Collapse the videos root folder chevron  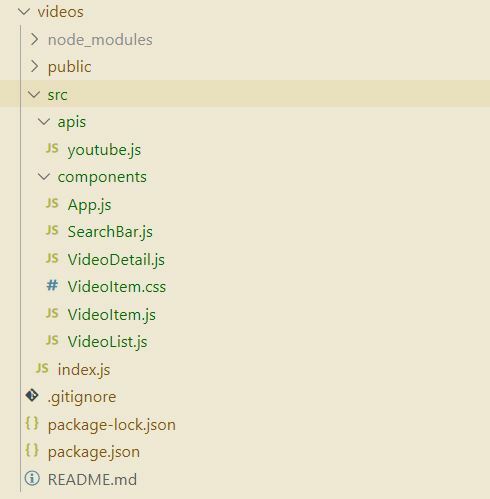(x=24, y=12)
